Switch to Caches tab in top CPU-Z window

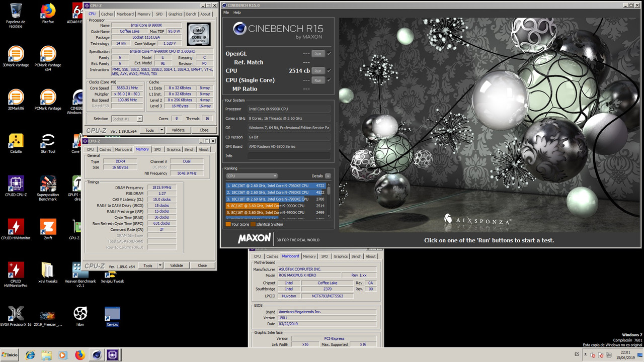pyautogui.click(x=107, y=14)
